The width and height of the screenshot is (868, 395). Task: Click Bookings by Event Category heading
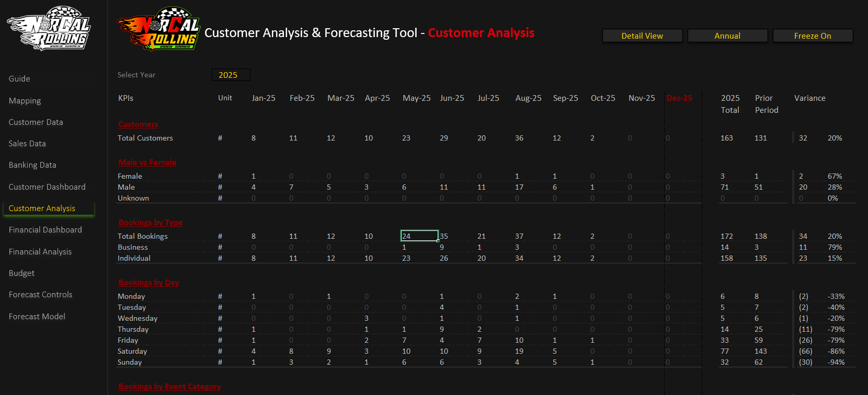coord(169,387)
